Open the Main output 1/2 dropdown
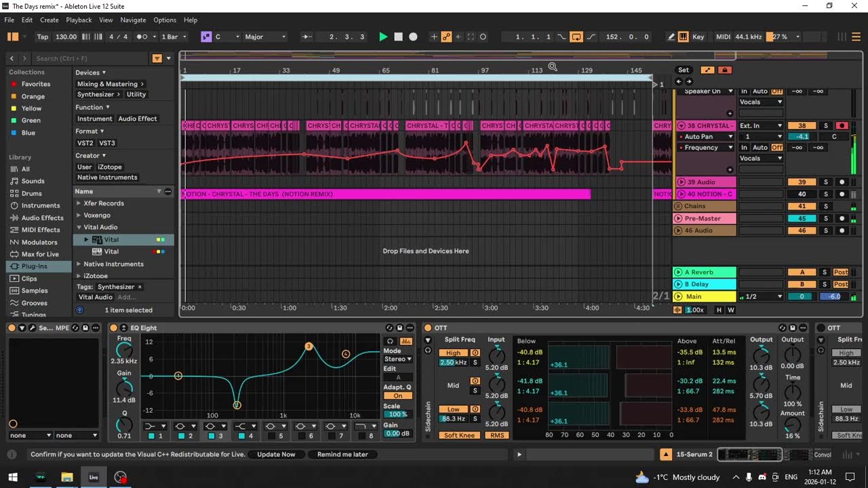 coord(761,296)
